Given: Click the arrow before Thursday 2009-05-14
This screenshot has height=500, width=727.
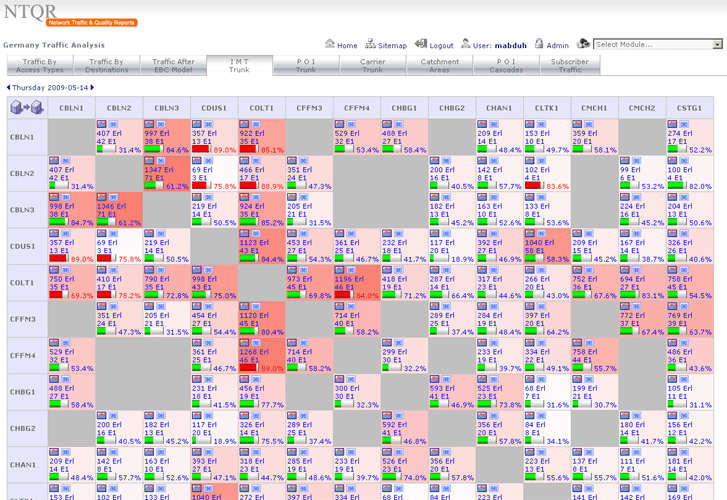Looking at the screenshot, I should (7, 87).
